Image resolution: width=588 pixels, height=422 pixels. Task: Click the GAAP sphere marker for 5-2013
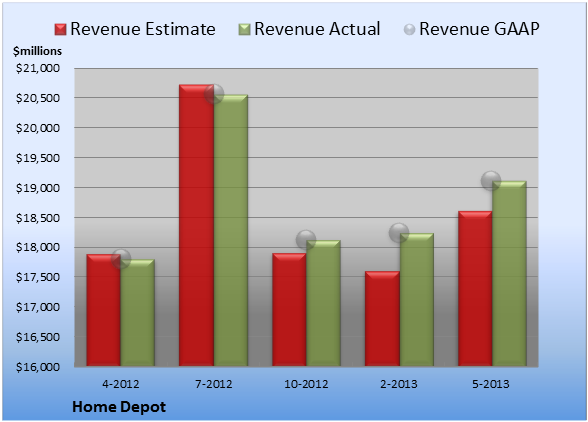point(491,181)
